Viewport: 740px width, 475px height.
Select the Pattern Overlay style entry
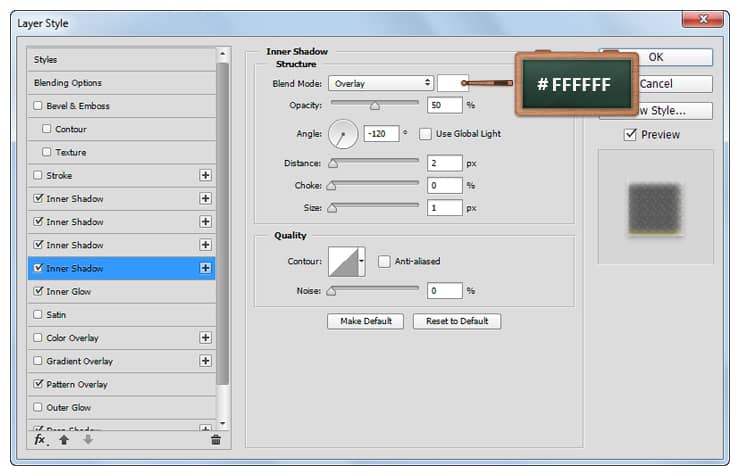point(76,384)
